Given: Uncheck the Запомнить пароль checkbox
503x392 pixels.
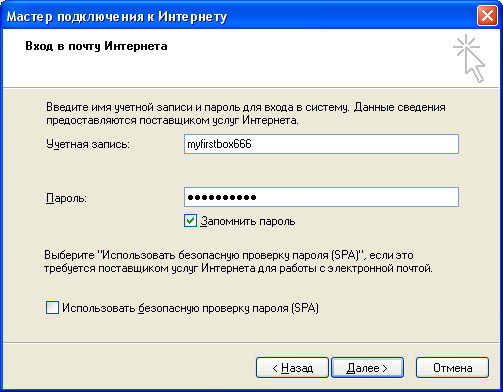Looking at the screenshot, I should click(190, 221).
